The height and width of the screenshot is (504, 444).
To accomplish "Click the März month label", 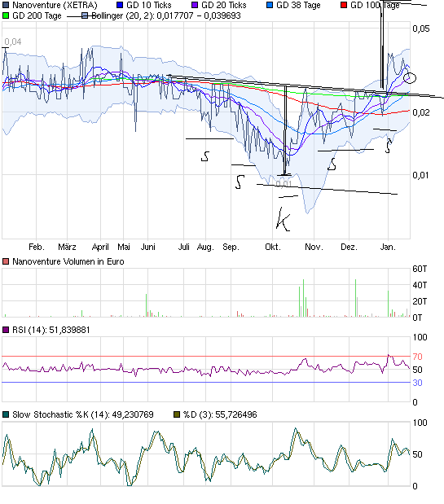I will pyautogui.click(x=67, y=247).
